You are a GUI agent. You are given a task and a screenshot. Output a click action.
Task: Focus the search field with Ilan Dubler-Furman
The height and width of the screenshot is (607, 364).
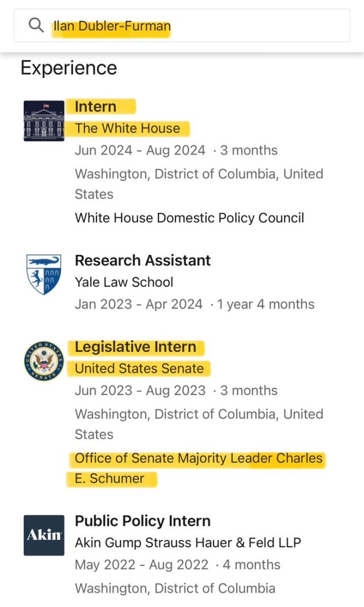(x=182, y=25)
